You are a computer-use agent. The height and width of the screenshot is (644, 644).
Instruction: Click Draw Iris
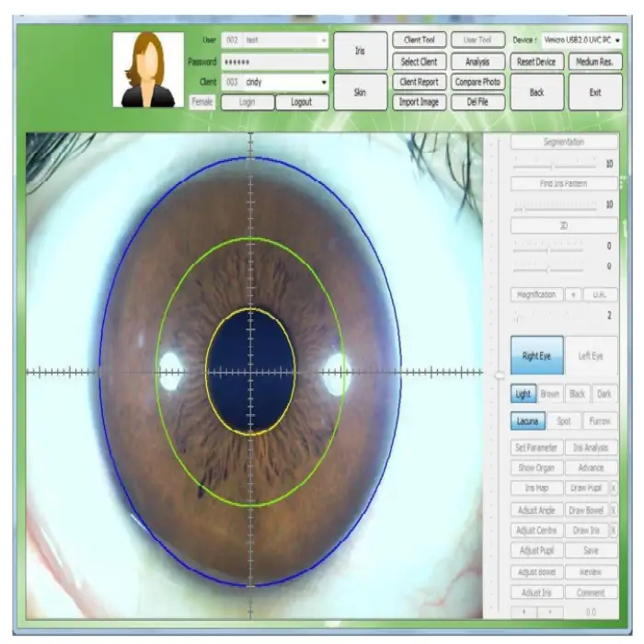coord(586,530)
